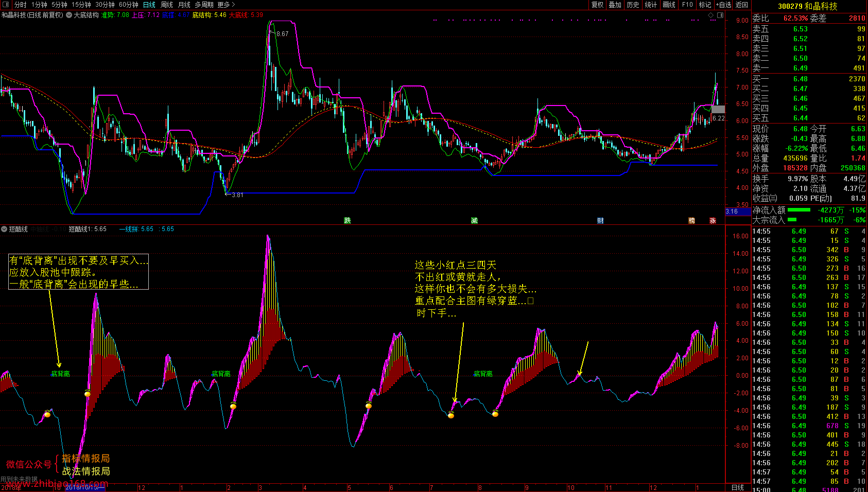The height and width of the screenshot is (492, 868).
Task: Select the 月线 monthly tab
Action: pyautogui.click(x=184, y=5)
